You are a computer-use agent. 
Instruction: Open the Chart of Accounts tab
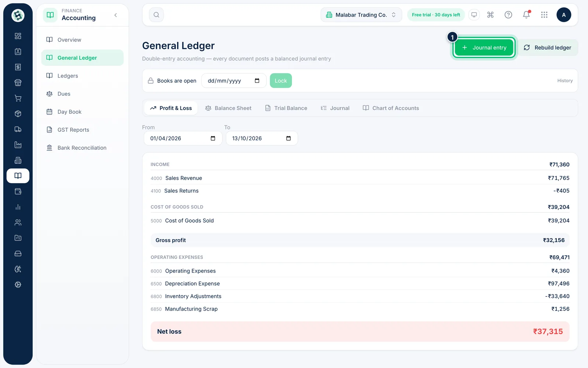[x=391, y=108]
